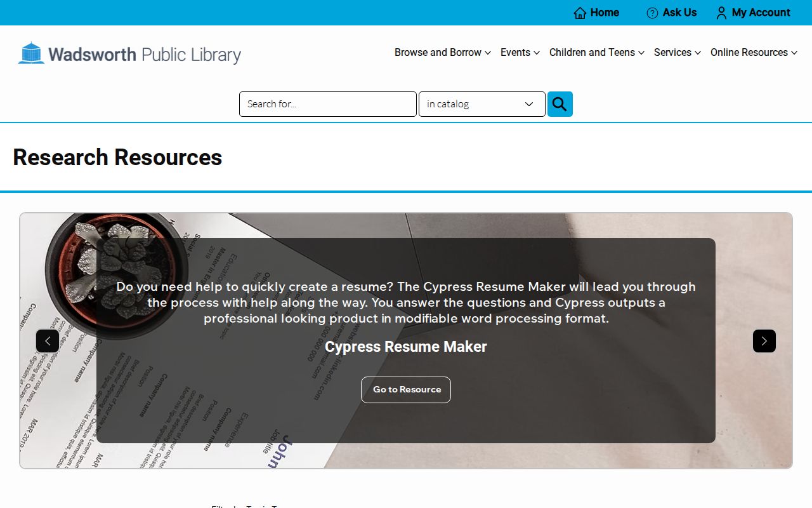This screenshot has width=812, height=508.
Task: Click the Home house icon
Action: [580, 13]
